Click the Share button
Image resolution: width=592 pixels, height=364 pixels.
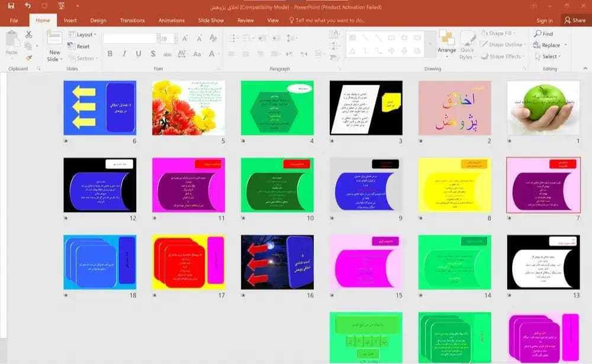[x=575, y=20]
